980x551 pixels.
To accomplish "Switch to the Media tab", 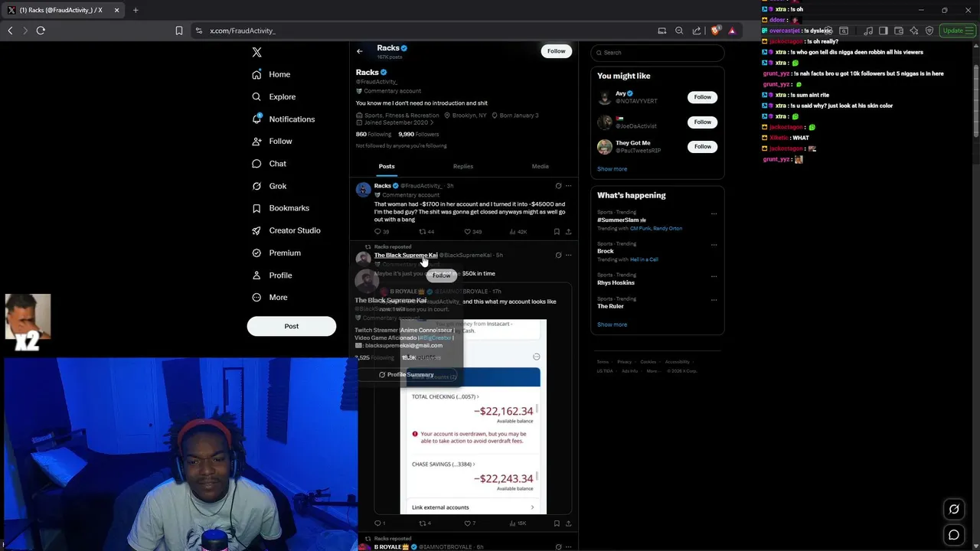I will [x=541, y=166].
